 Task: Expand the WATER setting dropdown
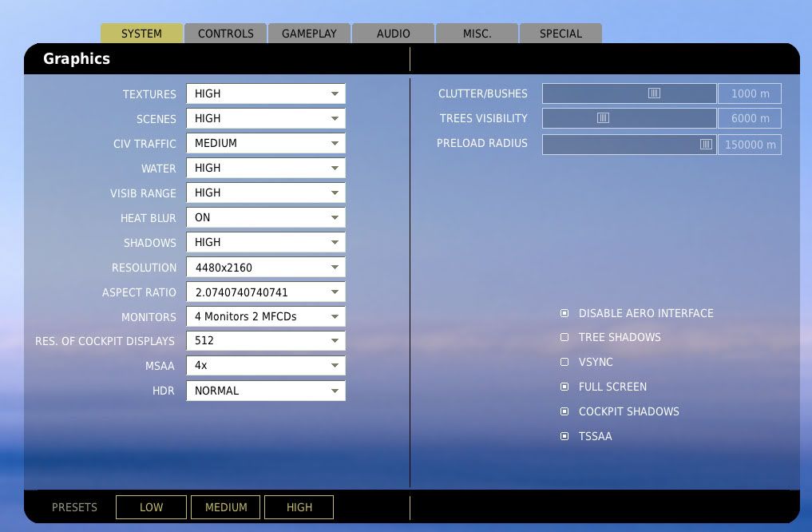pos(265,168)
